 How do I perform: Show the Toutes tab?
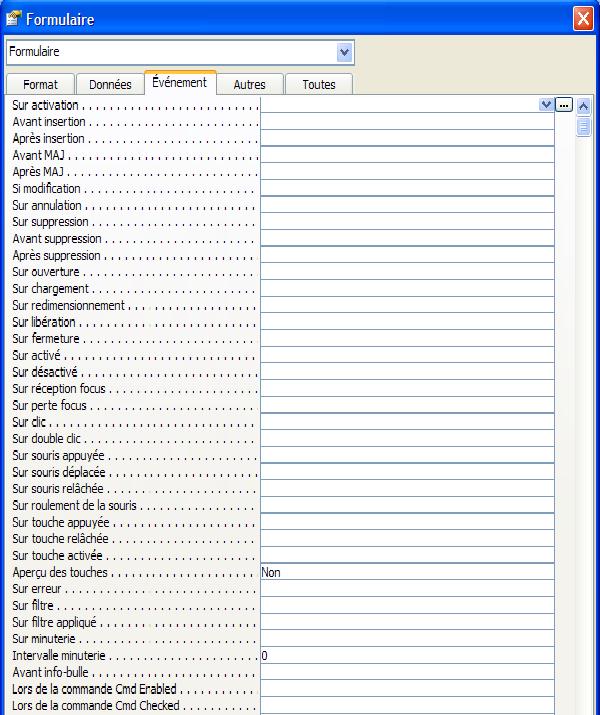pos(319,84)
